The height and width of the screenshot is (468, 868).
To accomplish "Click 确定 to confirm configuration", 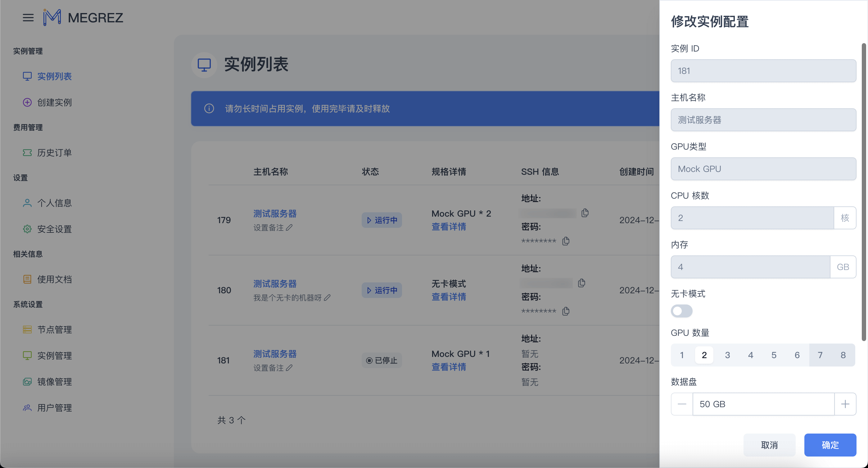I will click(x=830, y=445).
